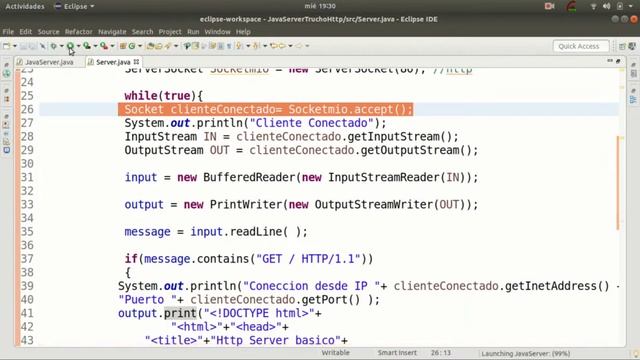
Task: Click the highlighted Socketmio.accept() line
Action: [266, 109]
